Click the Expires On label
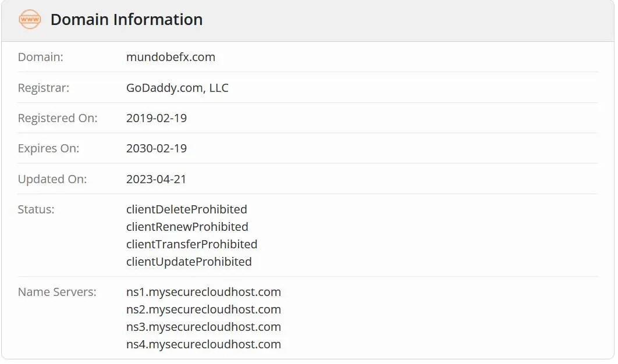 pyautogui.click(x=48, y=148)
